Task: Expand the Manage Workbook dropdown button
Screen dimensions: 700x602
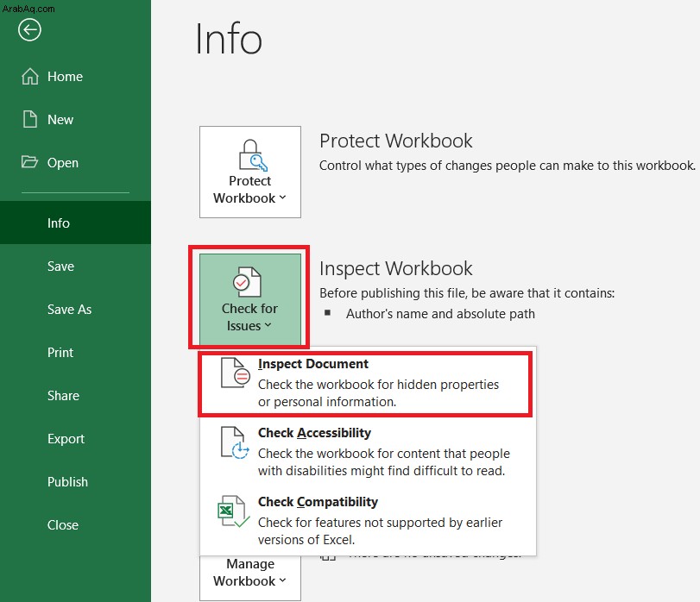Action: 250,577
